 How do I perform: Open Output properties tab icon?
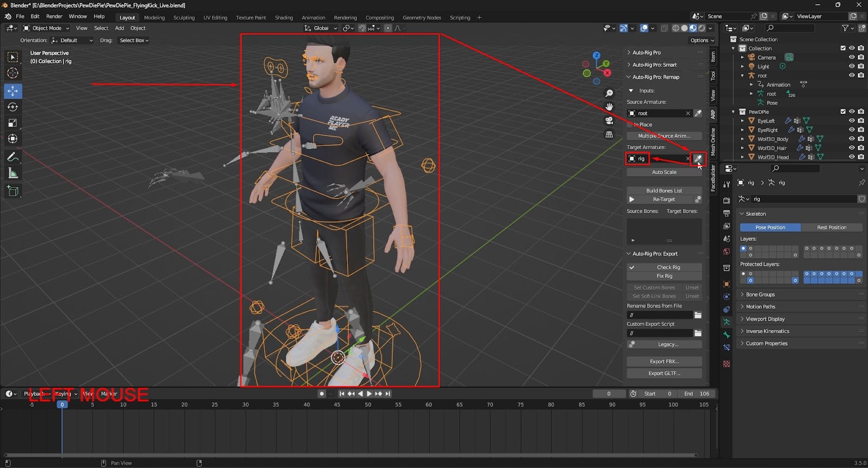726,213
